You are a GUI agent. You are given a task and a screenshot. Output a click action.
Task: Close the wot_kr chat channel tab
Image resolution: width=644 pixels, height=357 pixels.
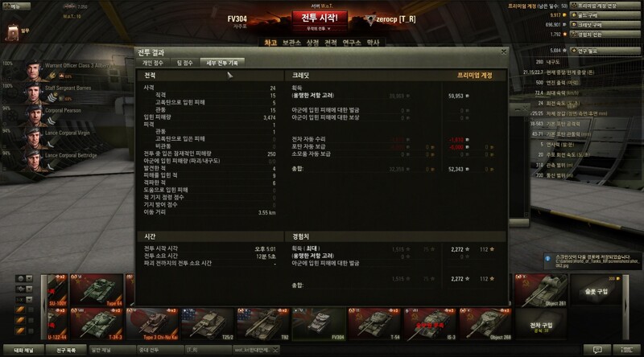pyautogui.click(x=275, y=350)
